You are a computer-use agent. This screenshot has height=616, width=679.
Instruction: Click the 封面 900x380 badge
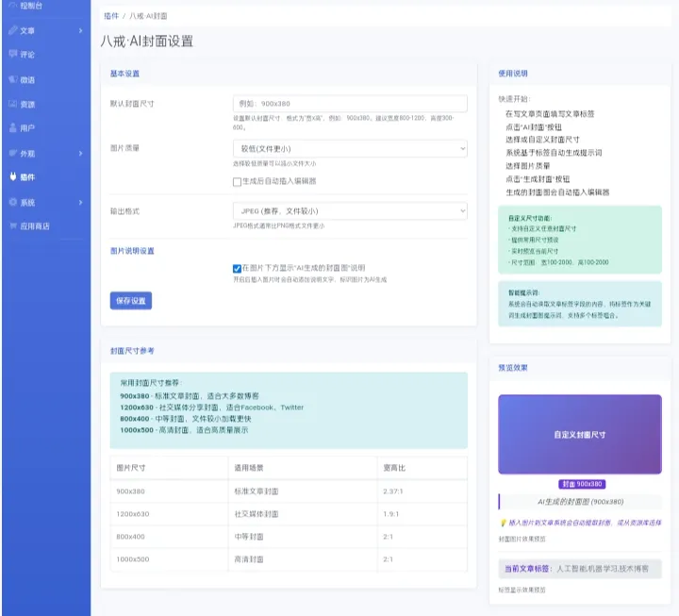[582, 484]
